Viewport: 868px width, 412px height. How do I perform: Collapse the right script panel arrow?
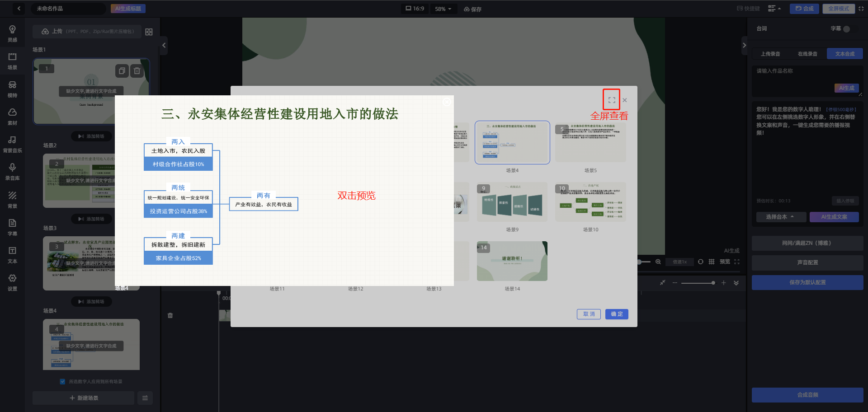(744, 45)
